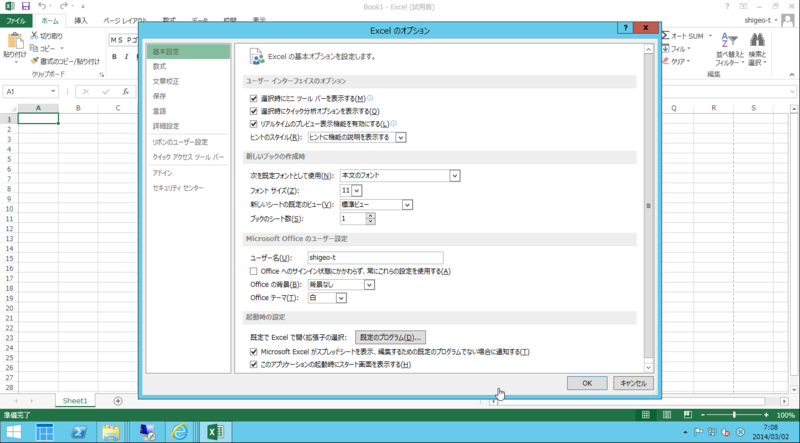Toggle notify if Excel isn't default program checkbox
Screen dimensions: 800x443
254,352
